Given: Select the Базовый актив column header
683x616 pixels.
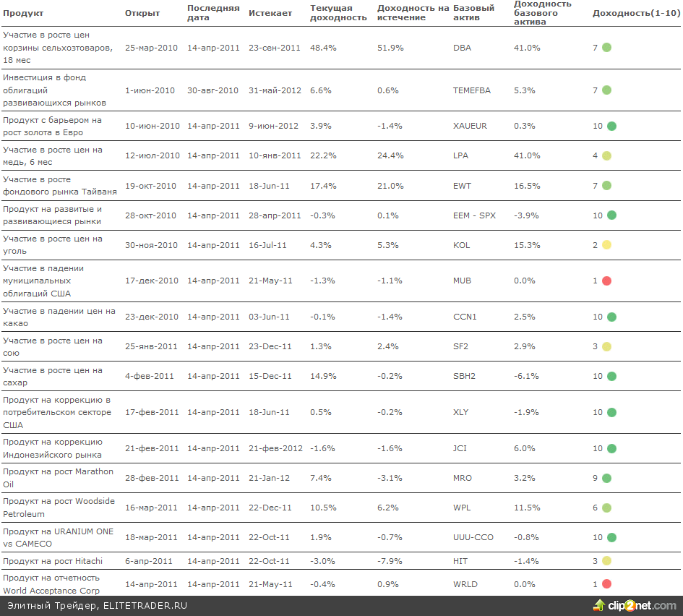Looking at the screenshot, I should [x=473, y=13].
